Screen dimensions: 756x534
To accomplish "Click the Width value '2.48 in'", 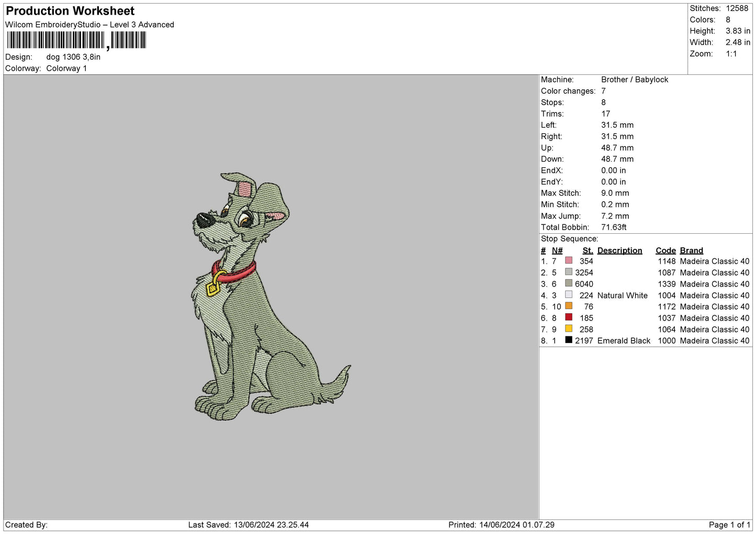I will pyautogui.click(x=738, y=42).
